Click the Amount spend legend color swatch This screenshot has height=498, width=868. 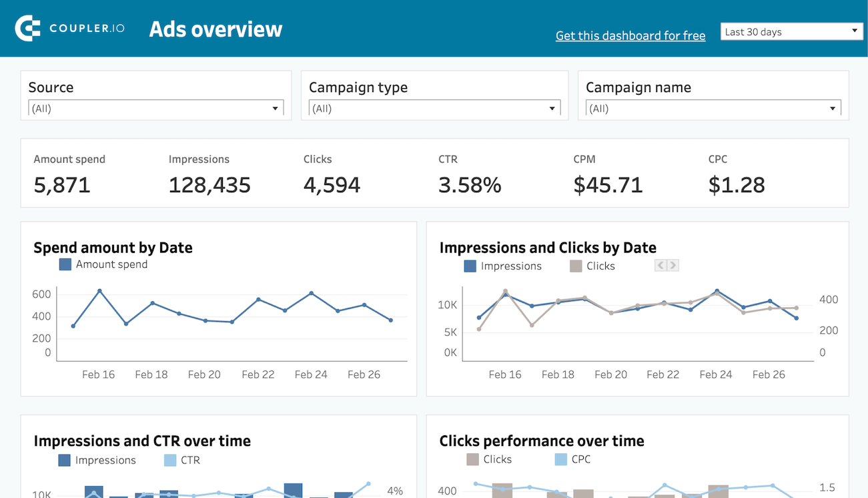[65, 264]
